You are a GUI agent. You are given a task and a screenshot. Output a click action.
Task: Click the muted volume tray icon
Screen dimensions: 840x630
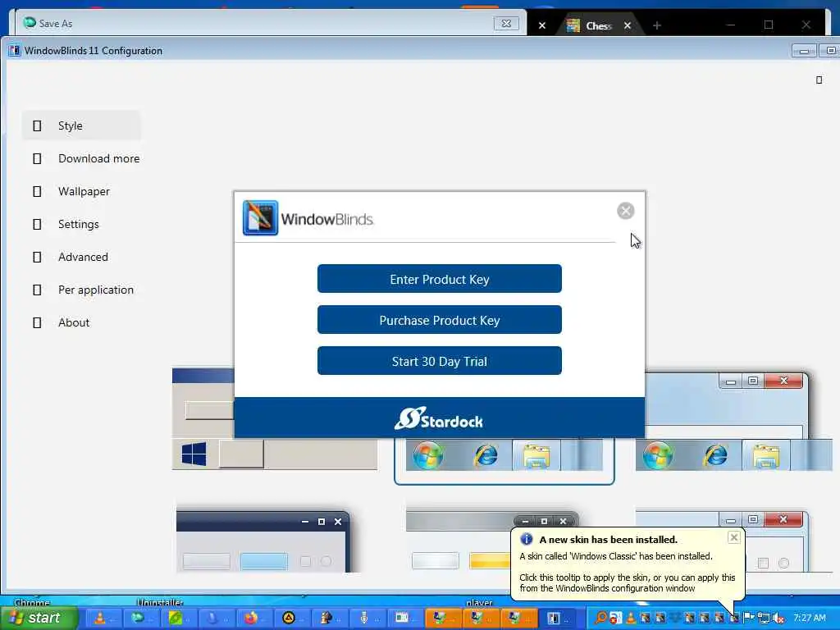coord(778,619)
